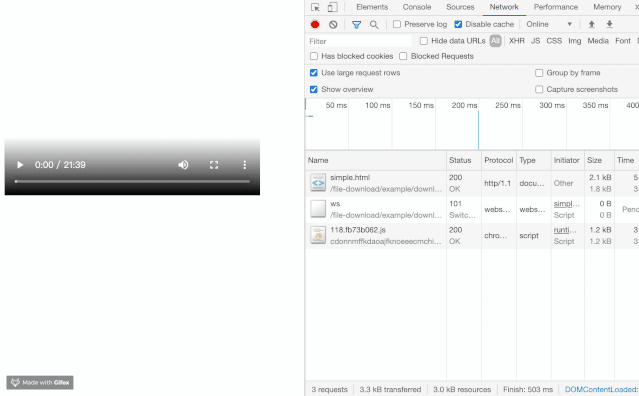Sort requests by Status column
Image resolution: width=639 pixels, height=396 pixels.
pyautogui.click(x=464, y=160)
